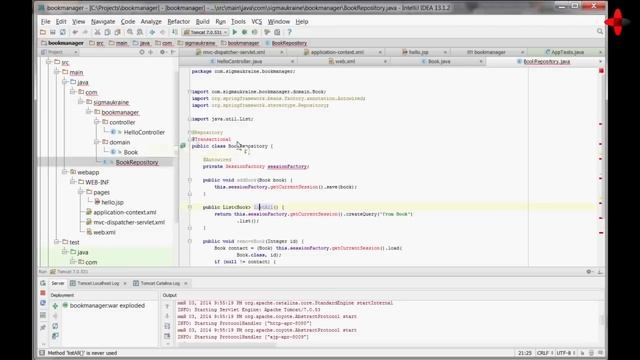Screen dimensions: 640x360
Task: Click caret position 21:25 in status bar
Action: (x=524, y=353)
